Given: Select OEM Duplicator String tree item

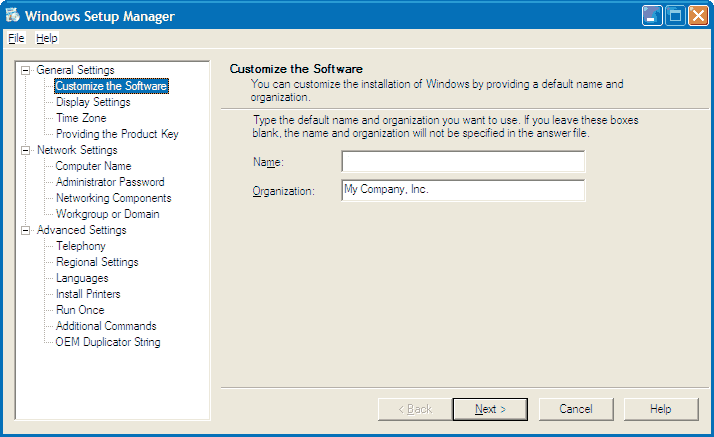Looking at the screenshot, I should point(108,342).
